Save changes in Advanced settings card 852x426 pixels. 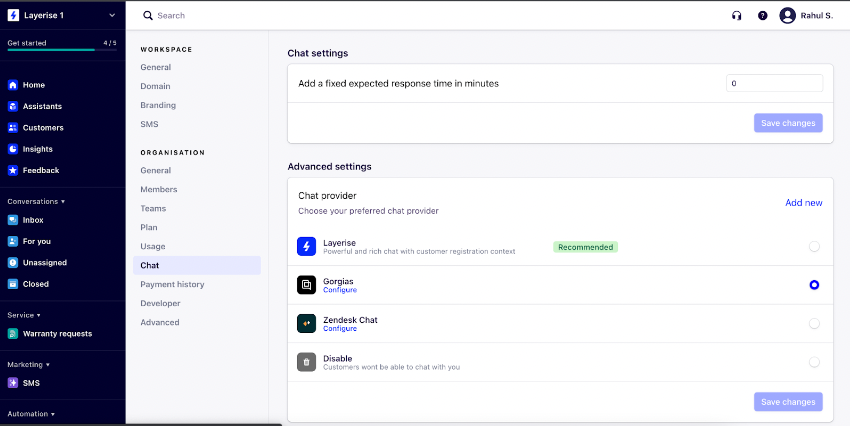tap(788, 402)
